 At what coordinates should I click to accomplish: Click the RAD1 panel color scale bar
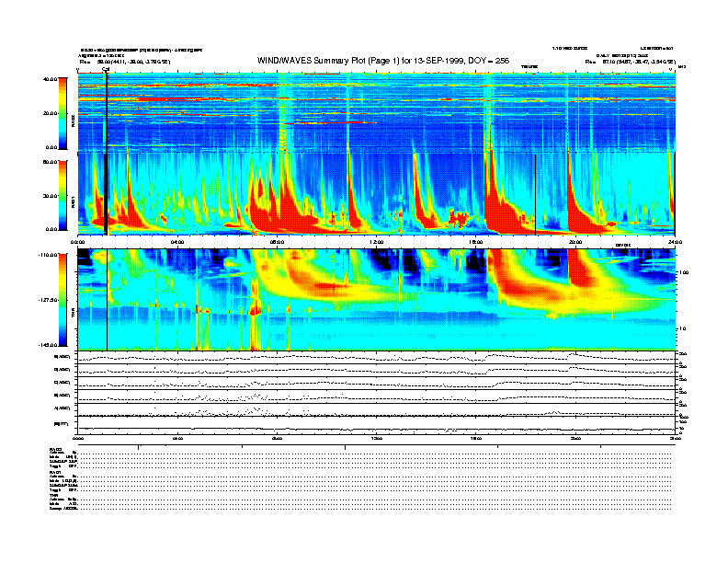pyautogui.click(x=63, y=195)
